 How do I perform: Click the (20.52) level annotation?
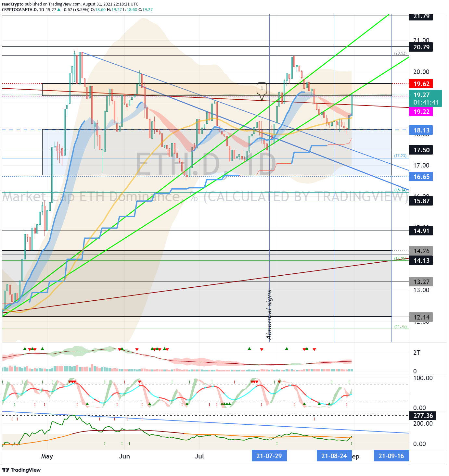[400, 53]
